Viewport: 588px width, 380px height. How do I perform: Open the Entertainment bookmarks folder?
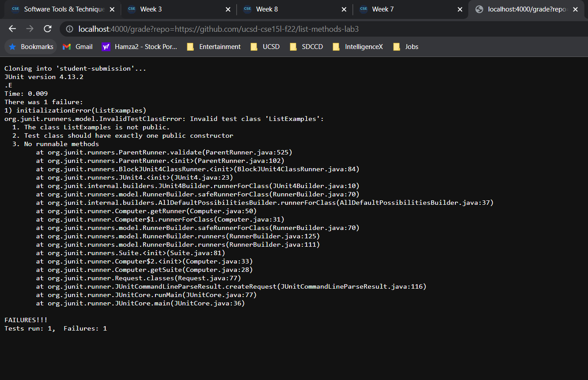point(214,47)
